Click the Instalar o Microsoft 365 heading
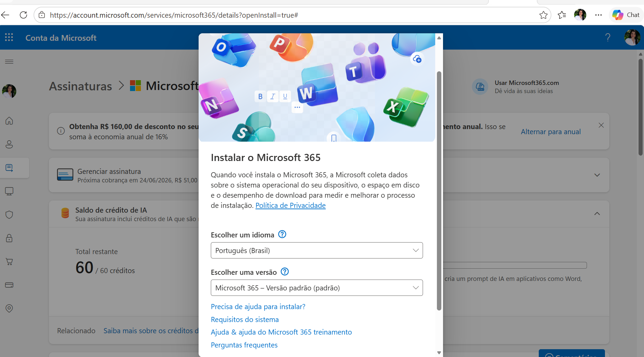Screen dimensions: 644x357 click(265, 158)
